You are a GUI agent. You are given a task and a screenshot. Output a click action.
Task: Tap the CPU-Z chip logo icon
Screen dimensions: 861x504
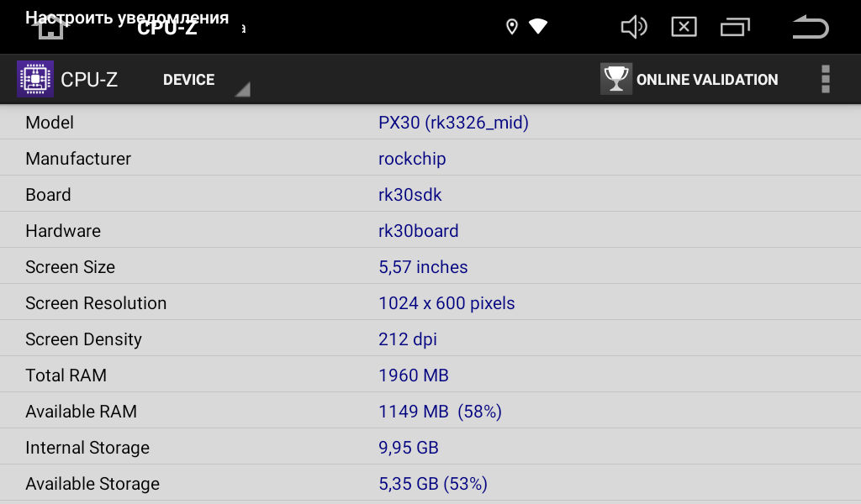35,79
